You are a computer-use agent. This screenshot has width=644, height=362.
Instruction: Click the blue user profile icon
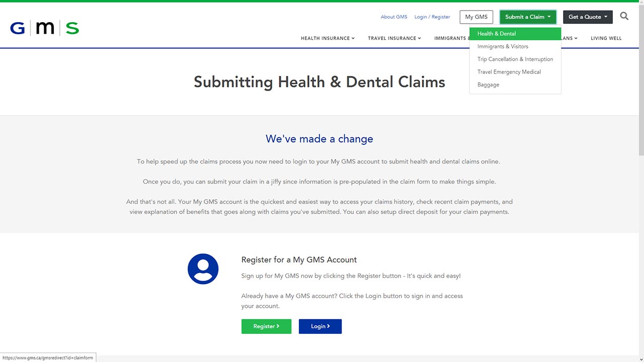(203, 269)
